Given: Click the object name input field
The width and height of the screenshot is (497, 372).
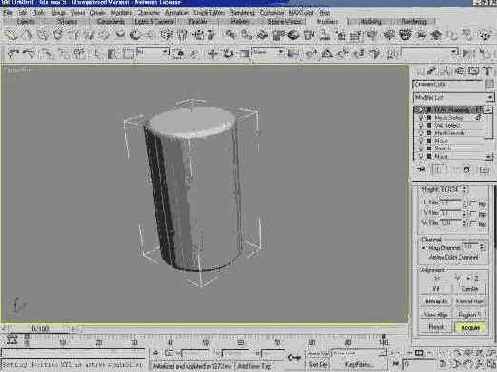Looking at the screenshot, I should click(x=448, y=84).
